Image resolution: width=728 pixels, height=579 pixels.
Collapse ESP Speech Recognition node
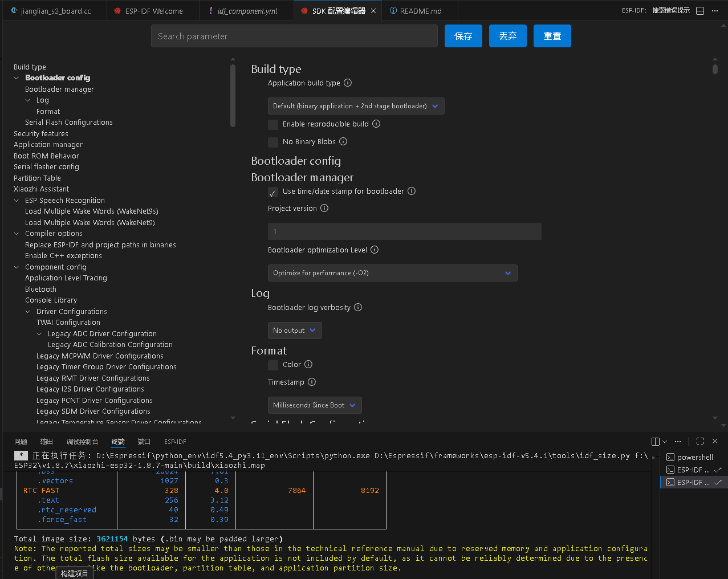point(17,200)
